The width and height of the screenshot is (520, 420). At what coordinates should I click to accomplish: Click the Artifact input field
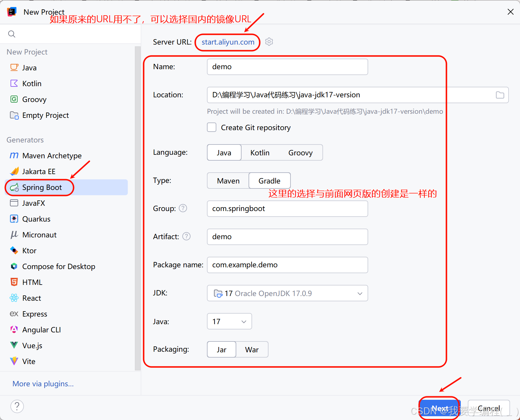coord(287,237)
